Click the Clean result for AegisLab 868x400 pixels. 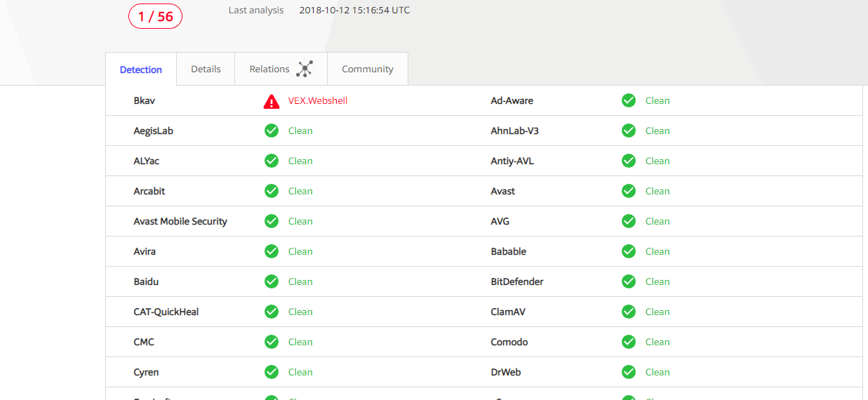300,131
